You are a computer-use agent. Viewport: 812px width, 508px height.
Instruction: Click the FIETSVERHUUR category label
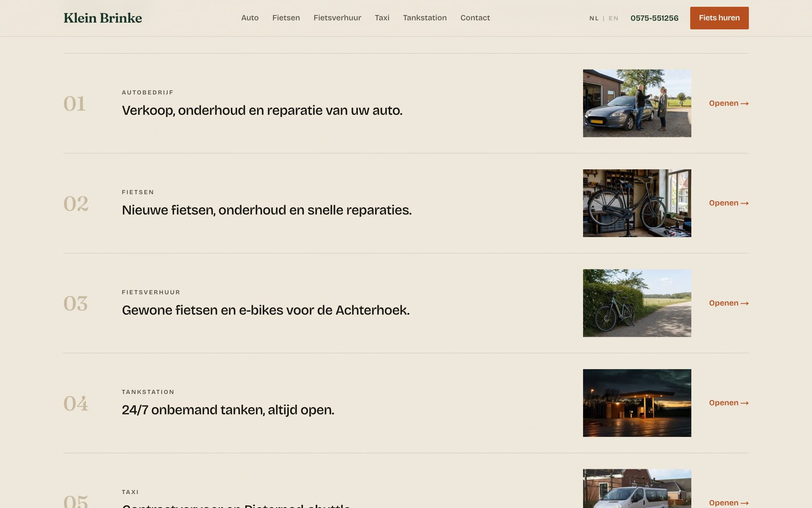click(x=151, y=292)
